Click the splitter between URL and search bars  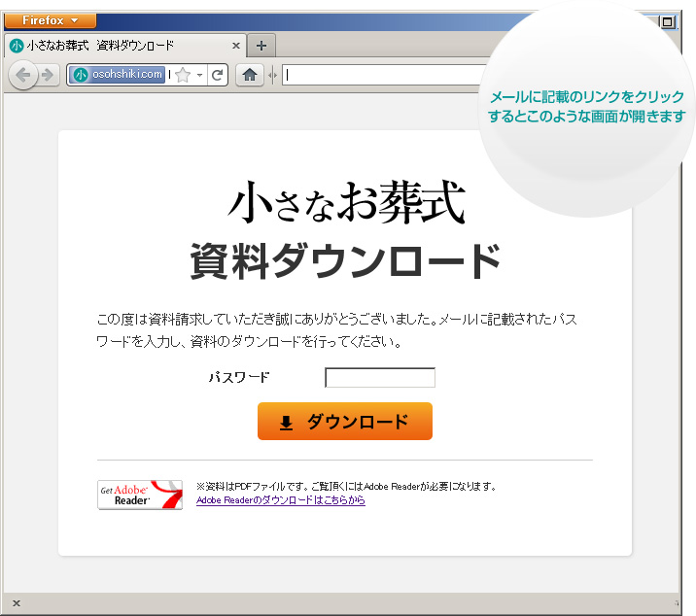[272, 76]
